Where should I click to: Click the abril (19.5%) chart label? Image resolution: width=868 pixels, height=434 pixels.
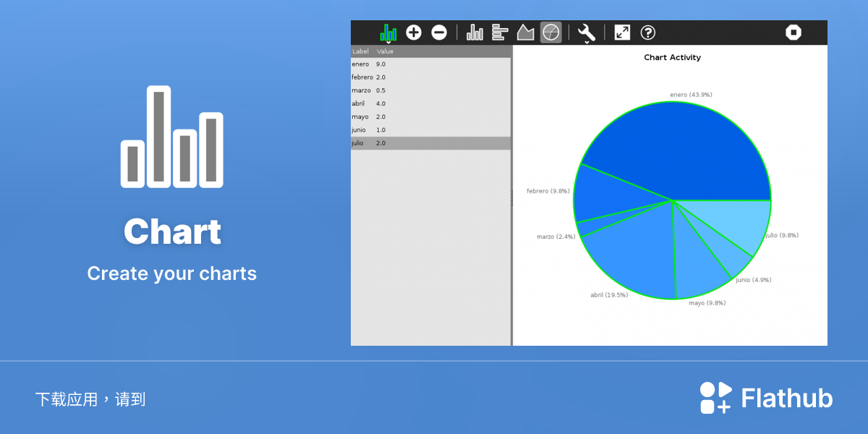click(x=609, y=294)
